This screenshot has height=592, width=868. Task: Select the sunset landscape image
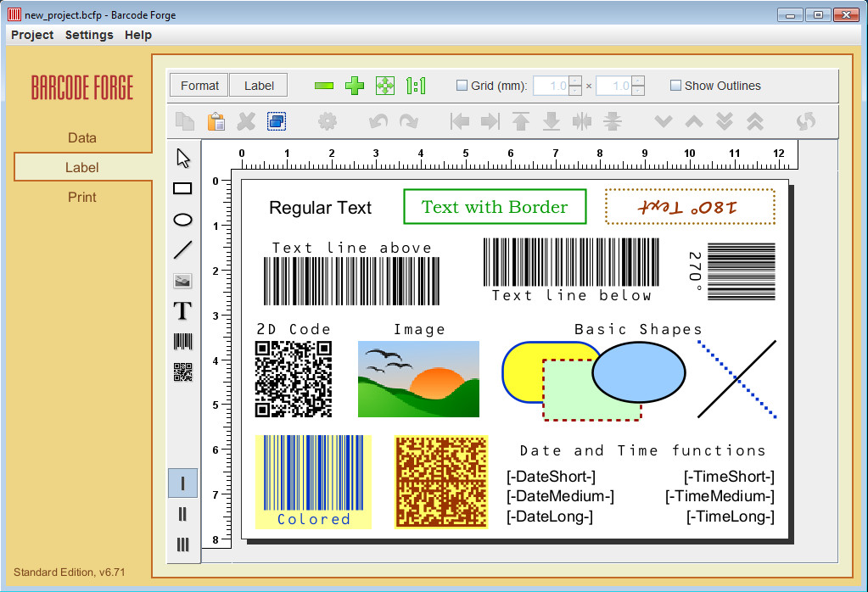point(418,379)
